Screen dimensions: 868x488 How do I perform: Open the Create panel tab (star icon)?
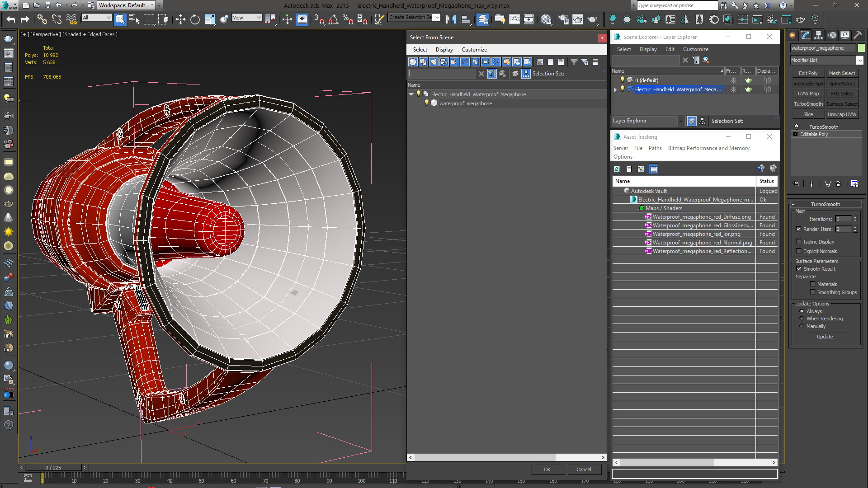pos(793,35)
